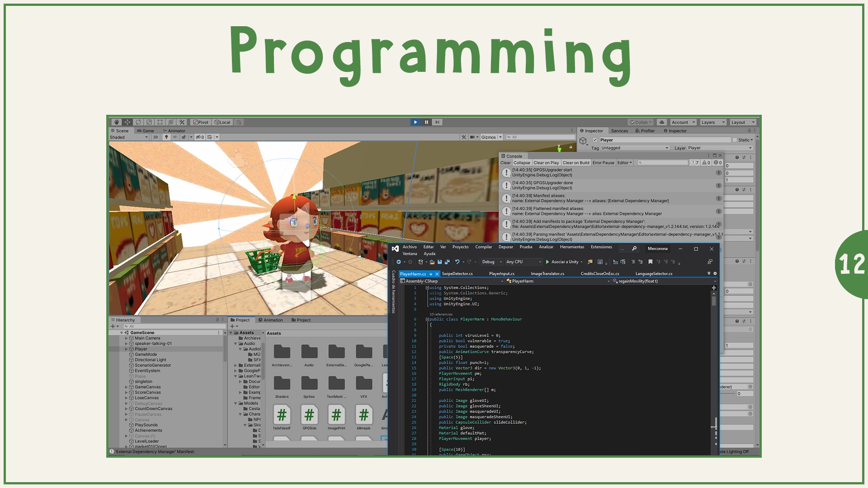
Task: Click the cloud services icon
Action: [x=661, y=122]
